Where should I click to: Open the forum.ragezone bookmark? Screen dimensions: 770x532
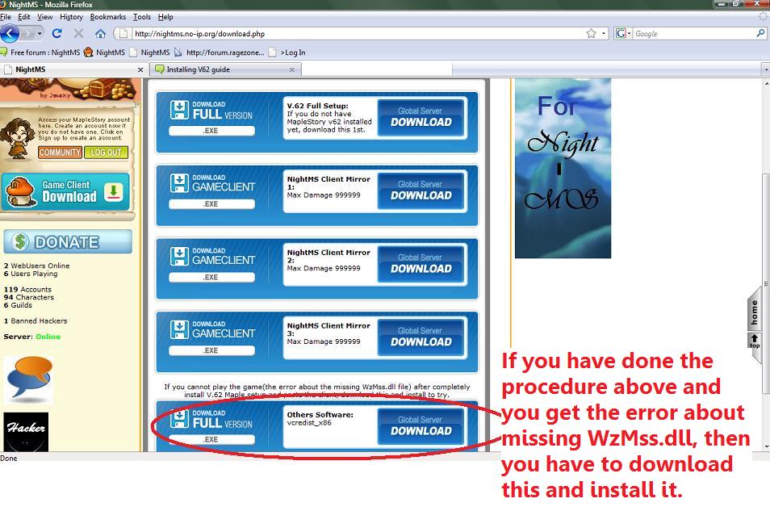219,52
